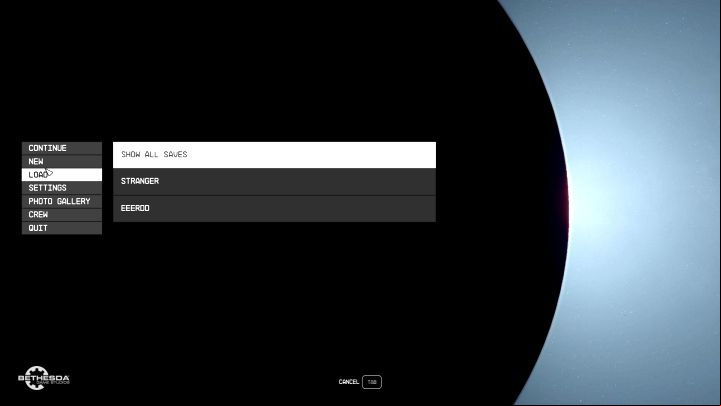Click the Cancel label
The height and width of the screenshot is (406, 721).
click(349, 382)
